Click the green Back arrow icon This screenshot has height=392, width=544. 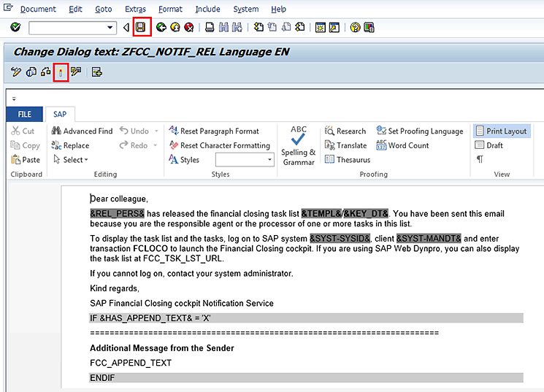point(161,28)
